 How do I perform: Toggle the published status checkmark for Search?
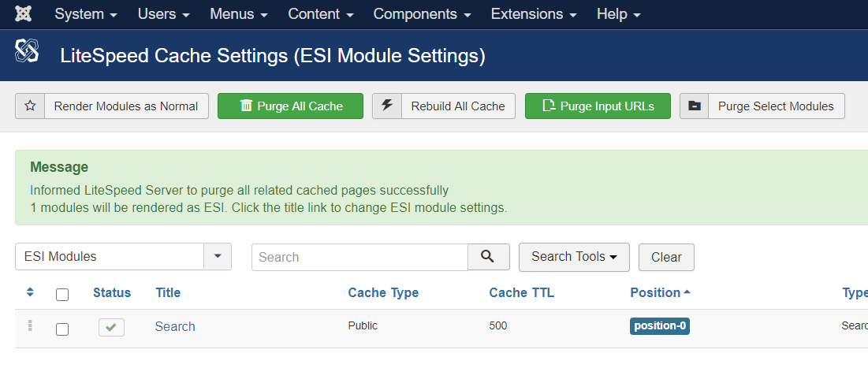(111, 327)
